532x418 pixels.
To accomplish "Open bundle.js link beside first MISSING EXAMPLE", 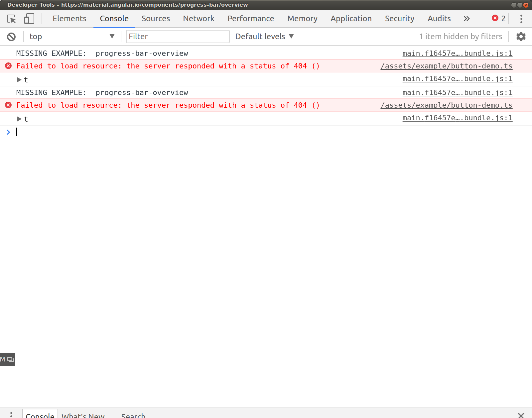I will [457, 53].
